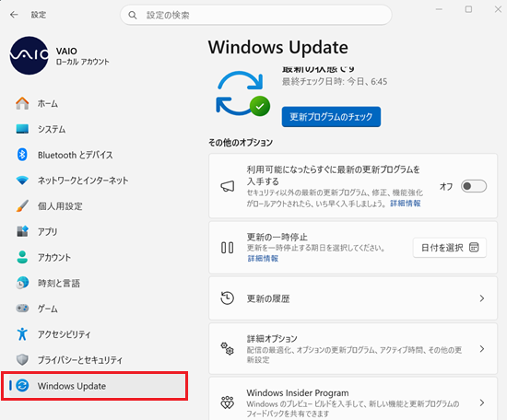507x420 pixels.
Task: Open the VAIO account avatar
Action: [29, 55]
